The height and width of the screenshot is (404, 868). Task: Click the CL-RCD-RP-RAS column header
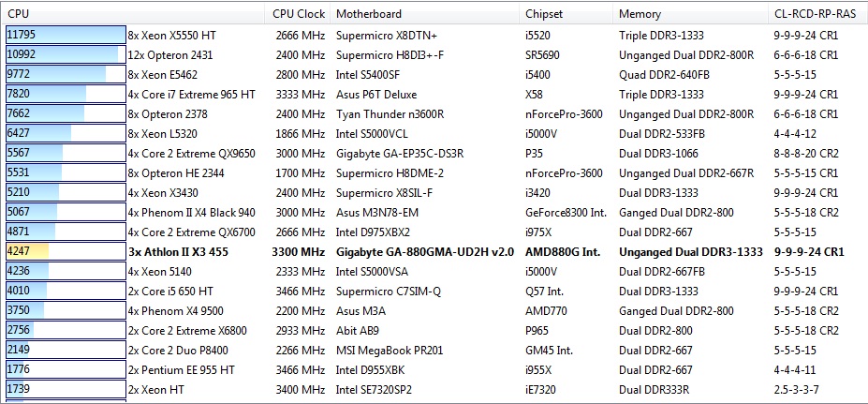(x=815, y=13)
